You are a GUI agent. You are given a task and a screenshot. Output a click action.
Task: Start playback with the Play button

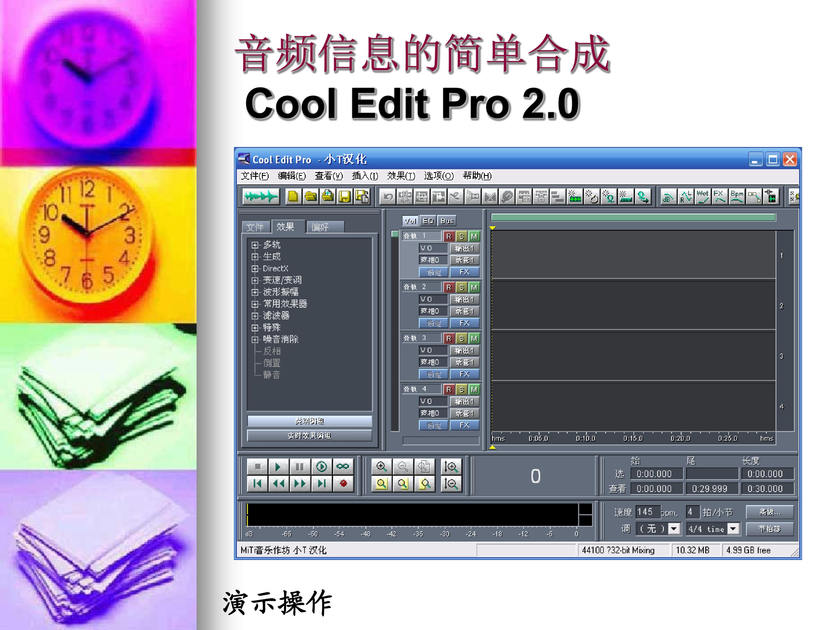pyautogui.click(x=278, y=467)
